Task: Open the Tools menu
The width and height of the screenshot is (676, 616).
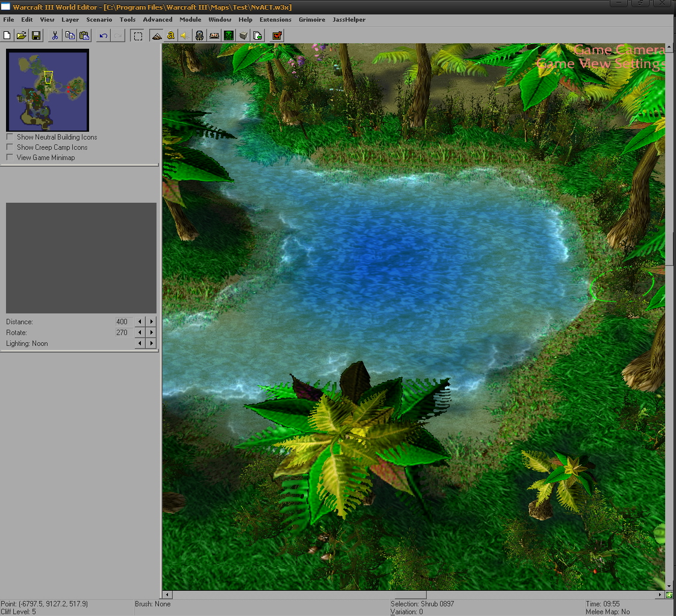Action: pyautogui.click(x=128, y=19)
